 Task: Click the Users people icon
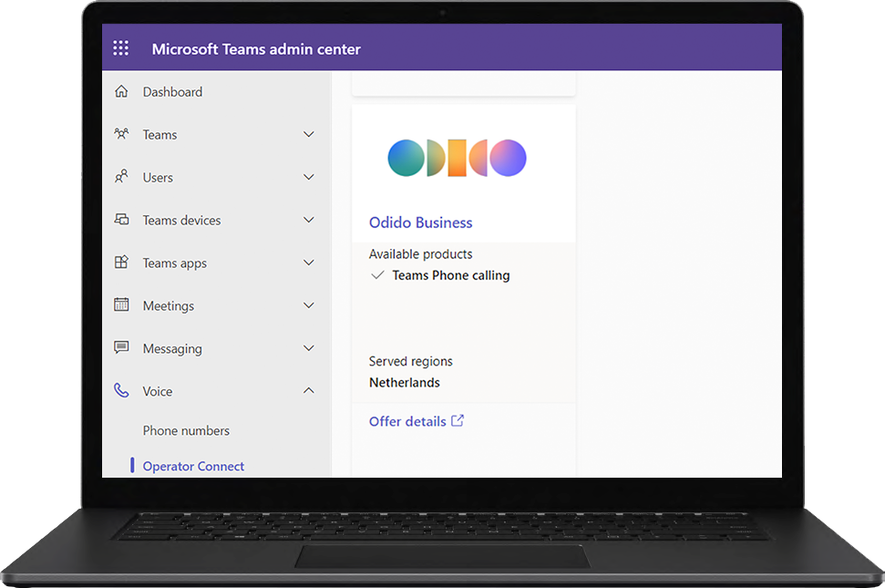[x=121, y=177]
